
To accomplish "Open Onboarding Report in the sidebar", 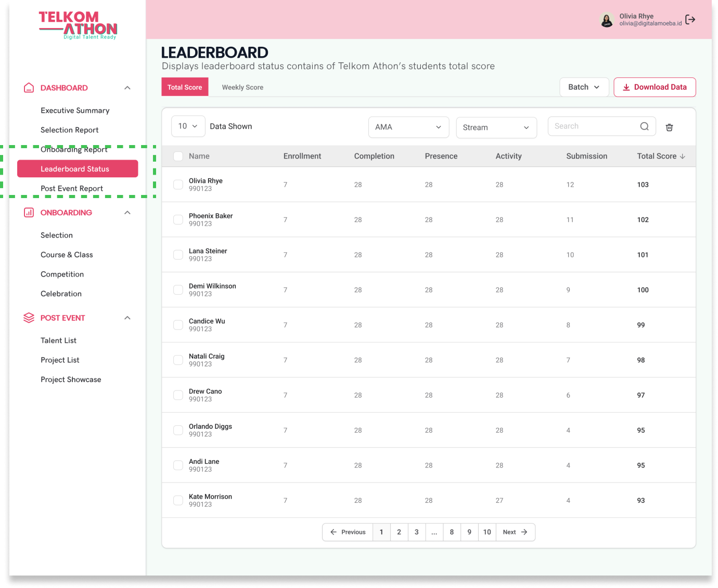I will pos(74,150).
